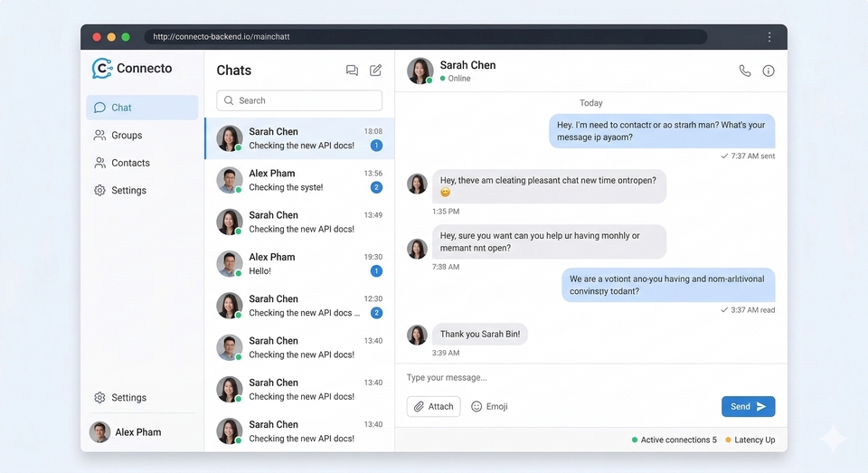Go to Contacts in the sidebar
868x473 pixels.
point(130,163)
